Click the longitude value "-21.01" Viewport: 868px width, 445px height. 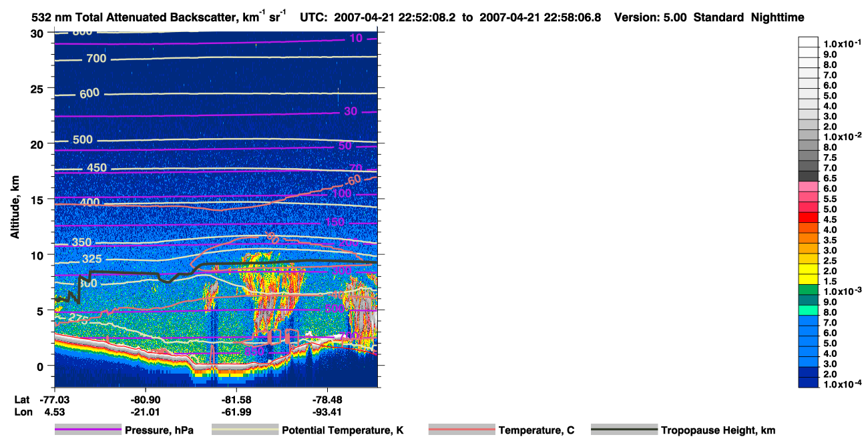click(x=145, y=412)
